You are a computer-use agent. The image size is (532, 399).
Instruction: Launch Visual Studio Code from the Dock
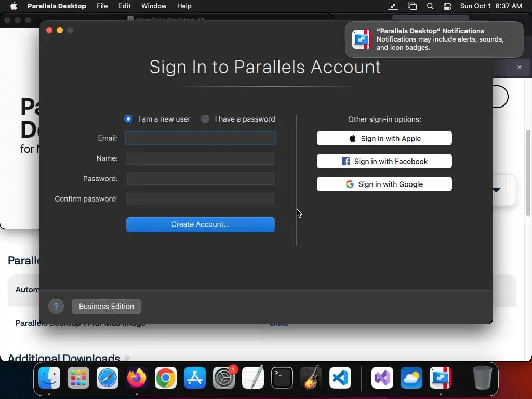(340, 378)
